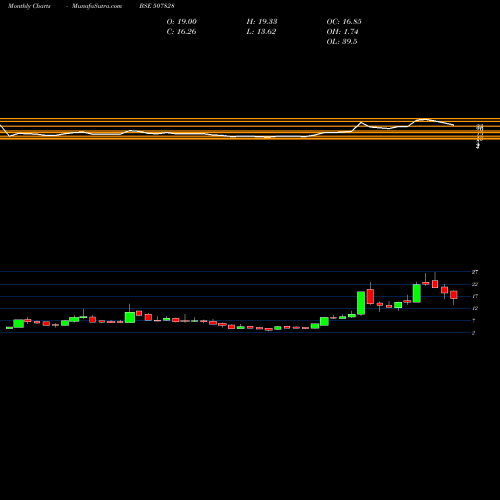Click the price axis label '22'
Image resolution: width=500 pixels, height=500 pixels.
(475, 284)
